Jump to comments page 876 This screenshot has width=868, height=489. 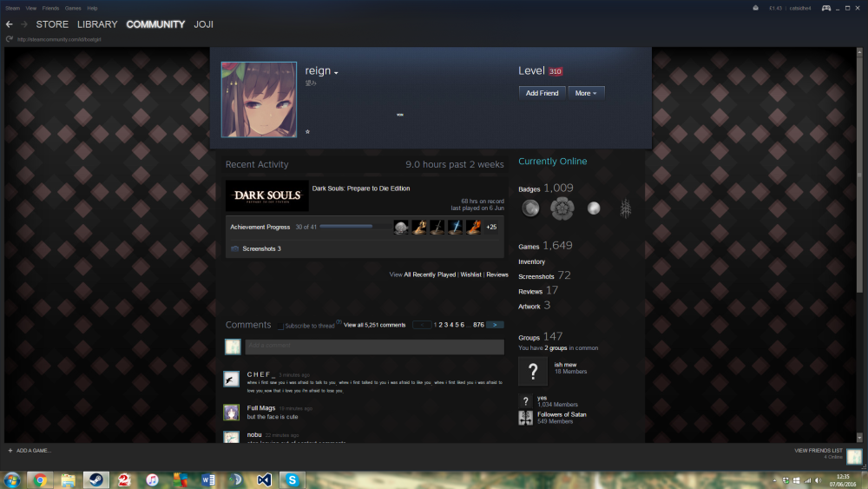click(x=478, y=325)
